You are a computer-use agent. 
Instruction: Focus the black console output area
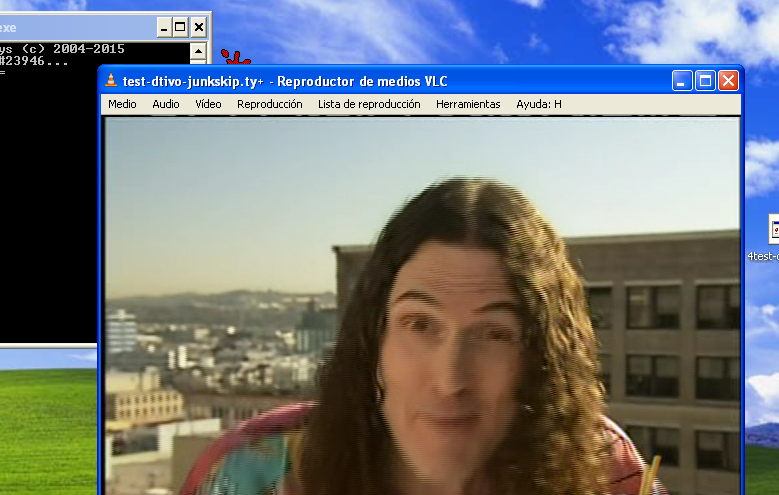pos(50,200)
